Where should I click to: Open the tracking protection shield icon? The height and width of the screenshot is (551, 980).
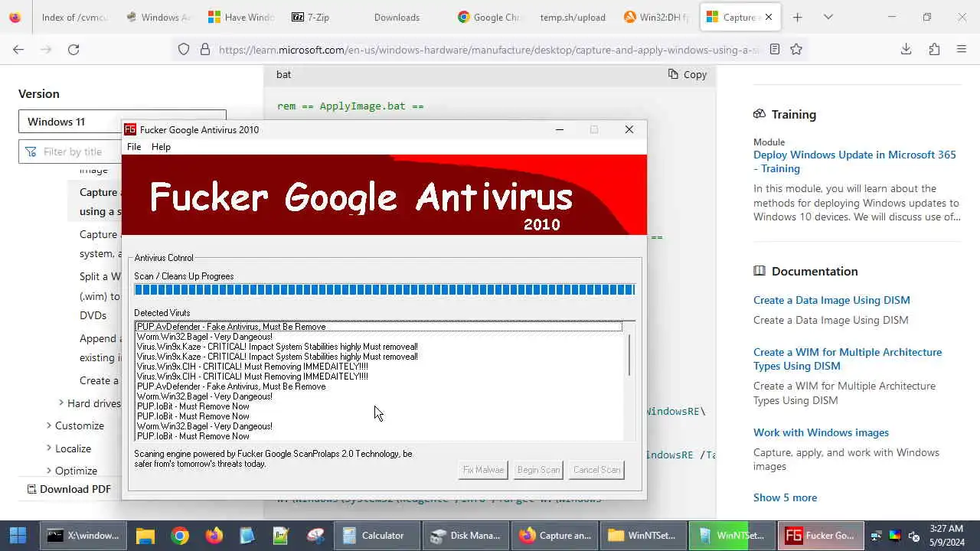coord(184,49)
